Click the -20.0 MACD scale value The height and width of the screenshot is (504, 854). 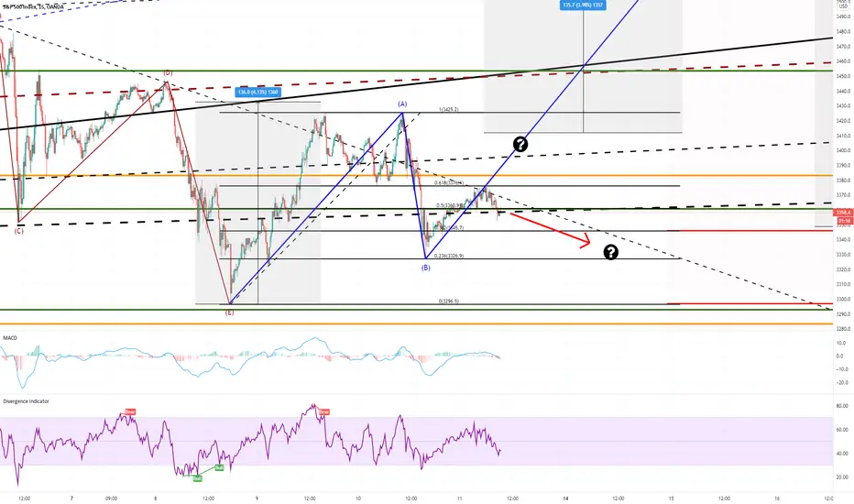(x=841, y=382)
